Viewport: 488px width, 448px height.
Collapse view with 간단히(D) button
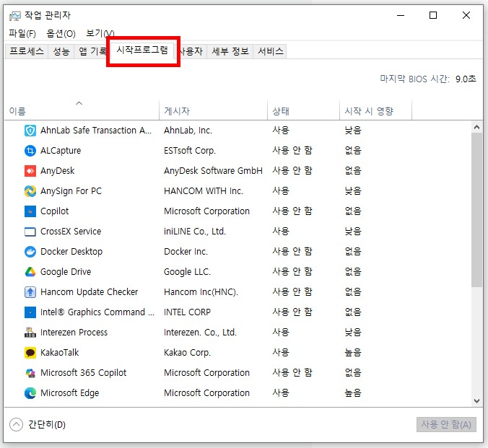[x=38, y=425]
